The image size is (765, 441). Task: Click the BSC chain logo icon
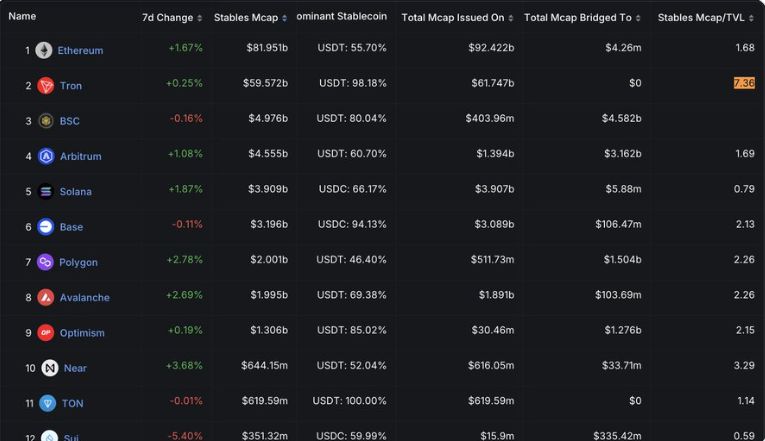point(45,121)
